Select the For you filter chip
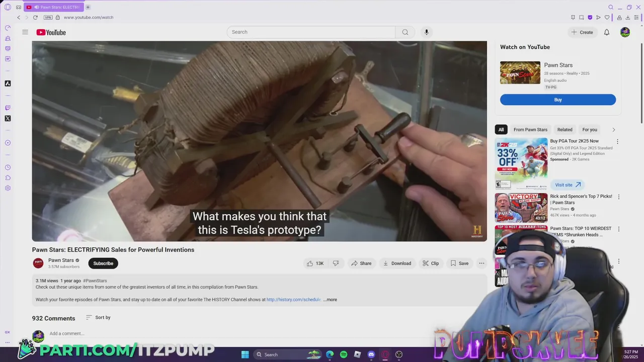This screenshot has height=362, width=644. pyautogui.click(x=590, y=130)
